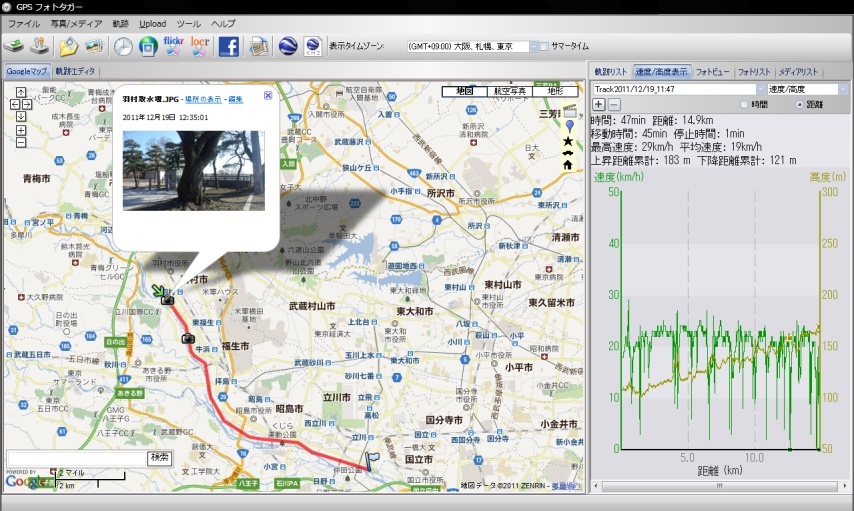Select the 距離 radio button
Screen dimensions: 854x511
[799, 104]
